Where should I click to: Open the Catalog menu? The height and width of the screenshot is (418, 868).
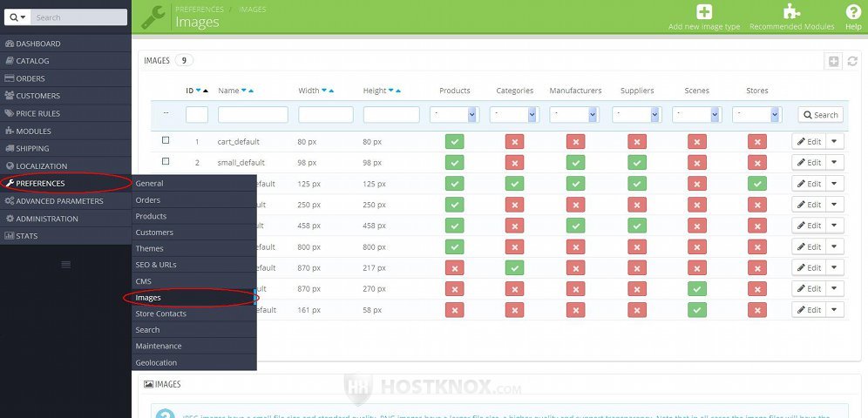65,61
